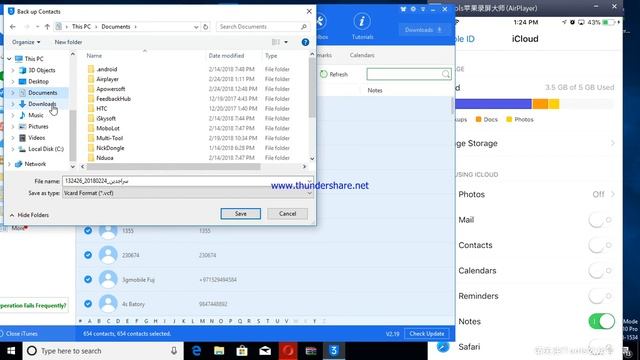Click the red Opera taskbar icon
The image size is (640, 360).
288,351
